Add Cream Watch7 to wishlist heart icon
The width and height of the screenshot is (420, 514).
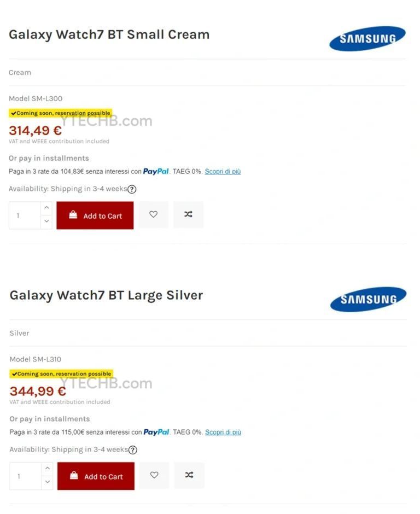153,215
